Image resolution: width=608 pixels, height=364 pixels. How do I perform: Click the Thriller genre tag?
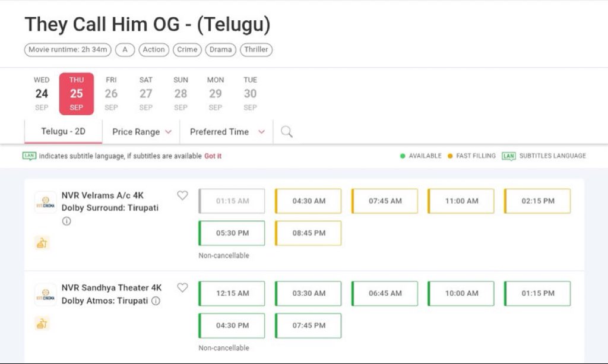(x=256, y=50)
